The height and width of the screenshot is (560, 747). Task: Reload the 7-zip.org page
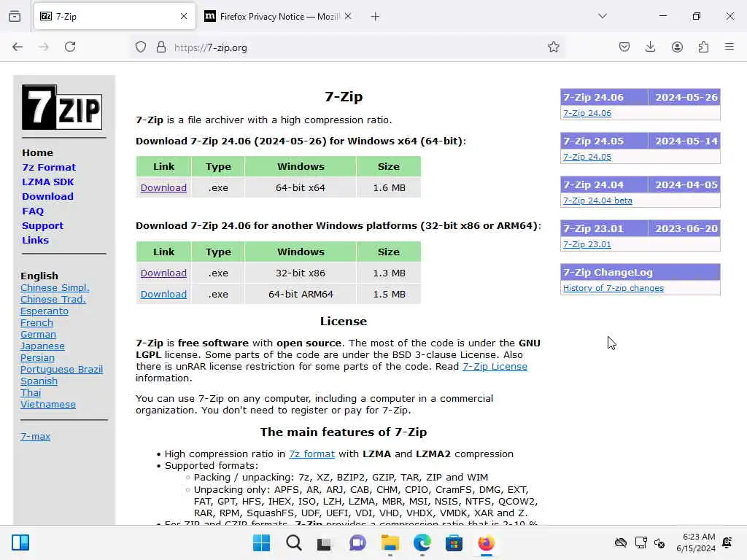click(70, 47)
